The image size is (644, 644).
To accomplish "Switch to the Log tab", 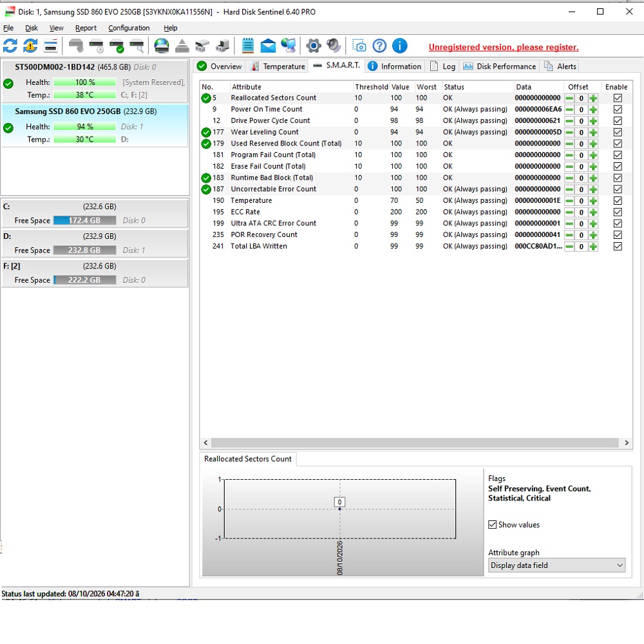I will pyautogui.click(x=443, y=66).
